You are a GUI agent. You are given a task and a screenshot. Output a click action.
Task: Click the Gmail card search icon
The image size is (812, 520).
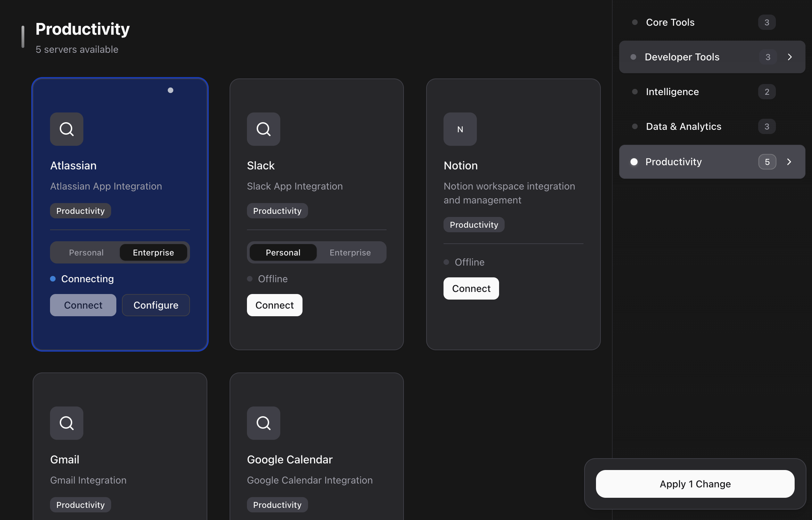tap(67, 423)
